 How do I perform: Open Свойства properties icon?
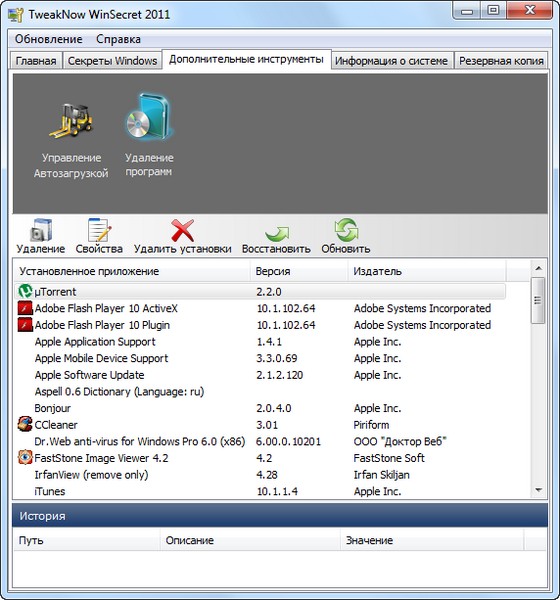click(x=99, y=230)
